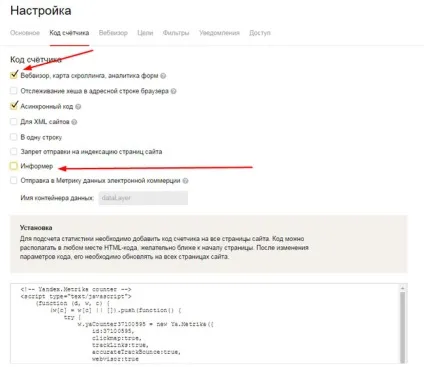
Task: Click the trackLinks:true code line
Action: 120,345
